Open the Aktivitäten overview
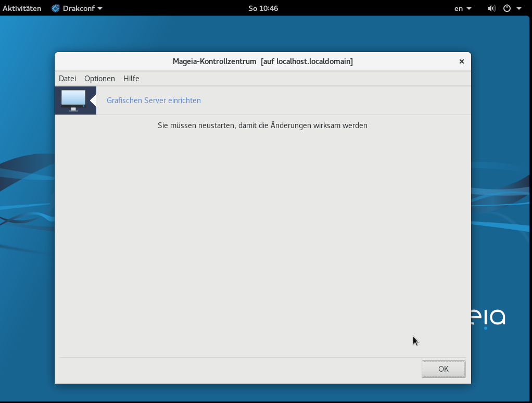 (22, 8)
